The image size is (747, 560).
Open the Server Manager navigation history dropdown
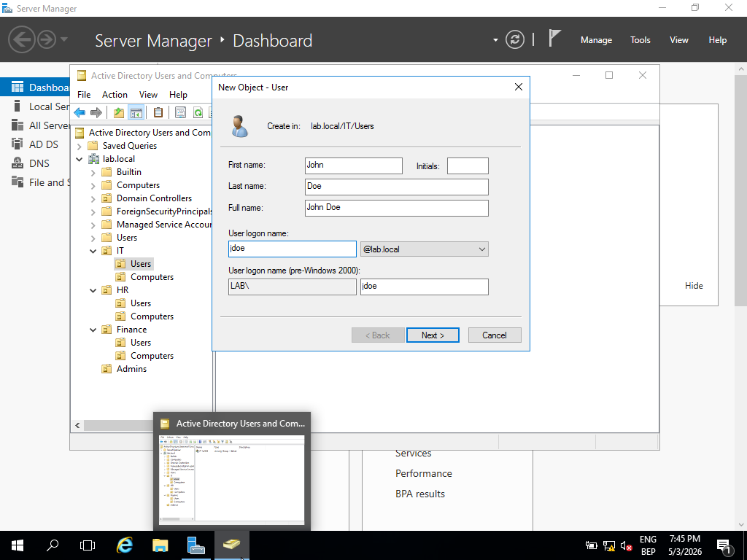[x=64, y=39]
